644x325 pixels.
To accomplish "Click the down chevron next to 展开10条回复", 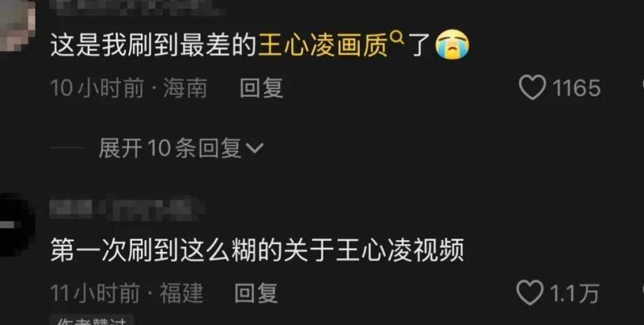I will 254,148.
